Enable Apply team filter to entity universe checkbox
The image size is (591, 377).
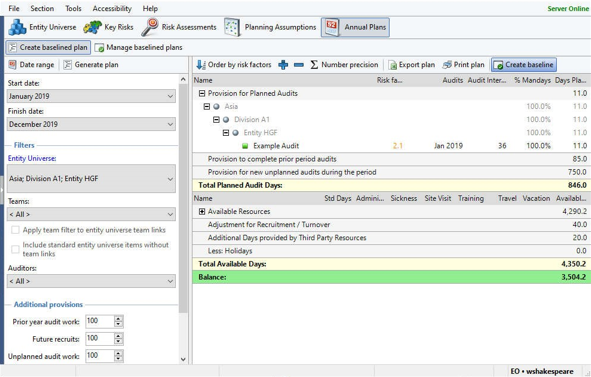(15, 230)
